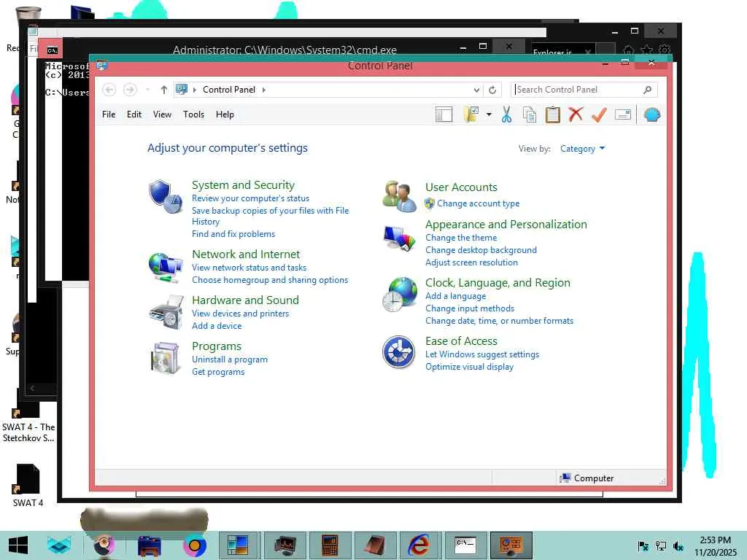This screenshot has height=560, width=747.
Task: Click Change desktop background
Action: [481, 250]
